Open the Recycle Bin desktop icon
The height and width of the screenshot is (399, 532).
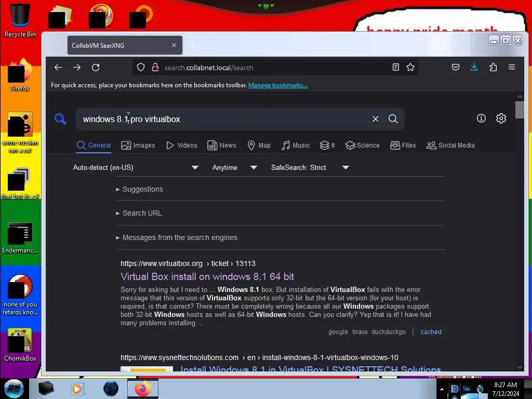pos(20,20)
